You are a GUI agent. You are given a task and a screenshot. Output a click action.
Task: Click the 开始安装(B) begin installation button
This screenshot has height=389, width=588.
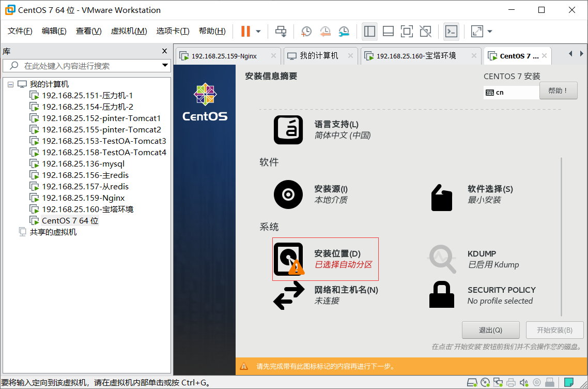click(x=554, y=330)
